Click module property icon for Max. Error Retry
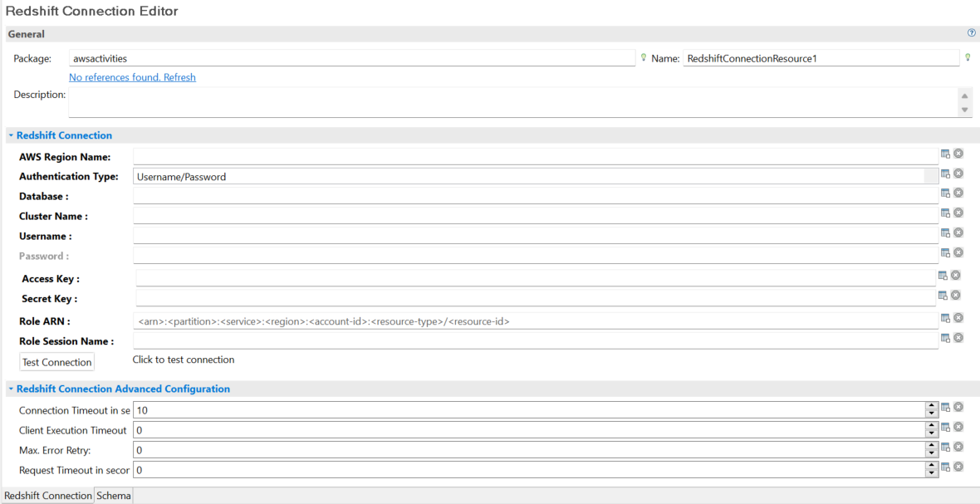The width and height of the screenshot is (980, 504). pyautogui.click(x=946, y=448)
